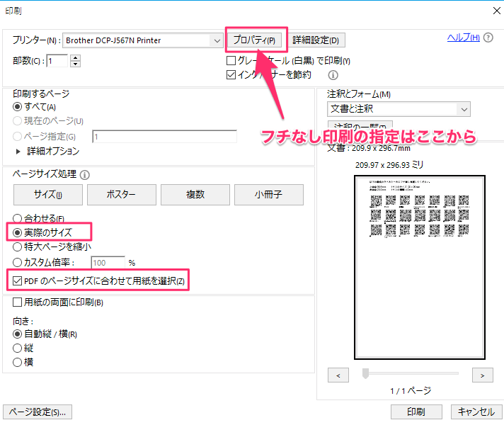Select the Multiple (複数) button
504x425 pixels.
coord(195,195)
